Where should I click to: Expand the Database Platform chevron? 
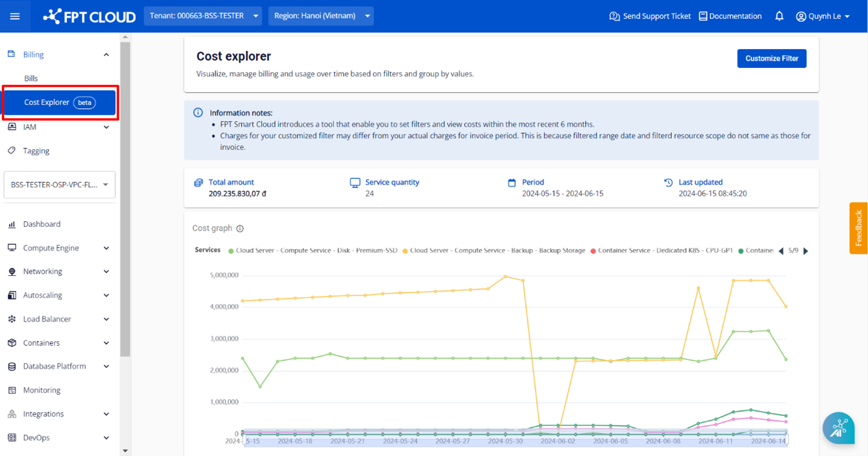(x=106, y=367)
